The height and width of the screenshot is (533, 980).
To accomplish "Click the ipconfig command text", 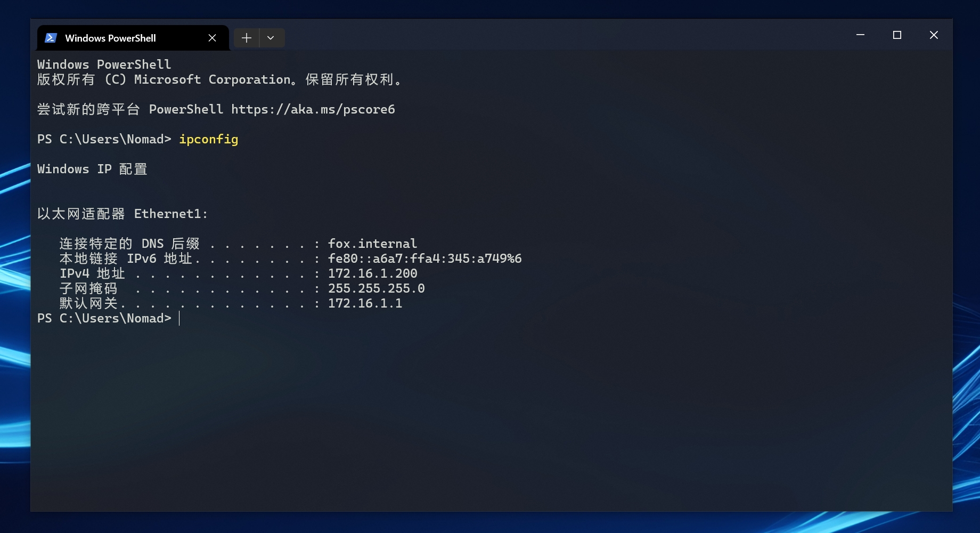I will (x=209, y=139).
